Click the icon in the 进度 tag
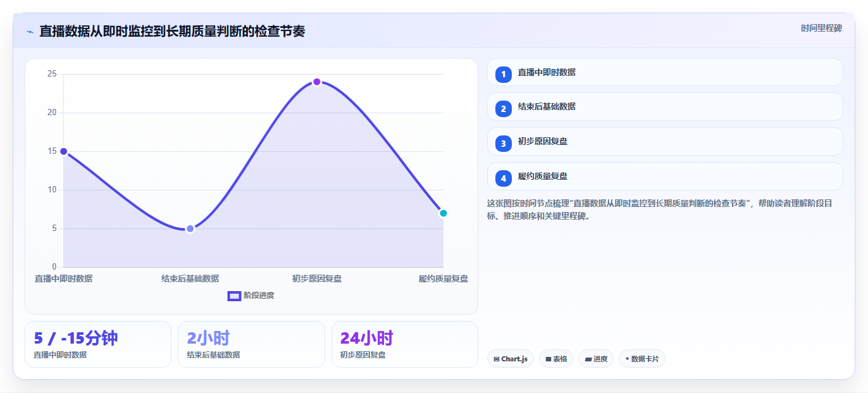 pyautogui.click(x=588, y=359)
